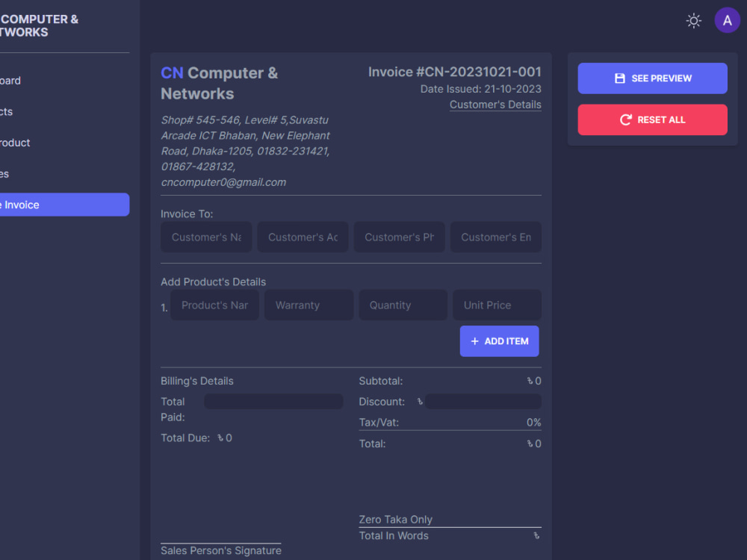Image resolution: width=747 pixels, height=560 pixels.
Task: Click the Quantity field for item 1
Action: [403, 305]
